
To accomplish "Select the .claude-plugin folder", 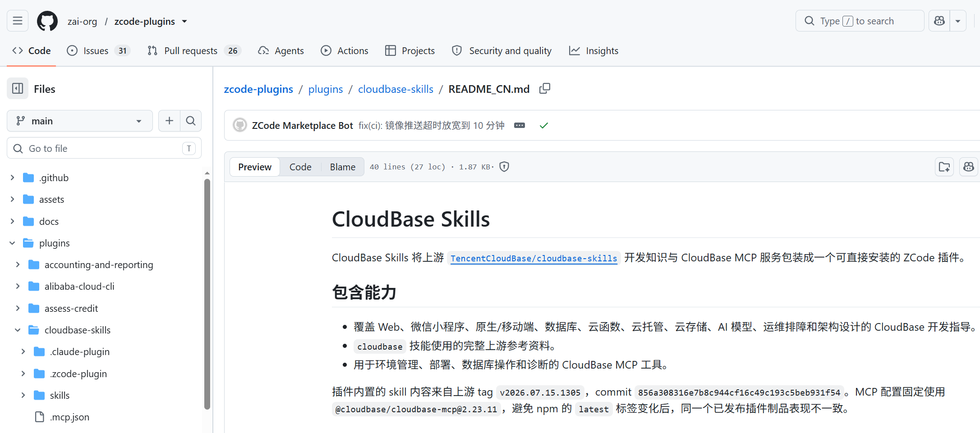I will click(x=80, y=351).
